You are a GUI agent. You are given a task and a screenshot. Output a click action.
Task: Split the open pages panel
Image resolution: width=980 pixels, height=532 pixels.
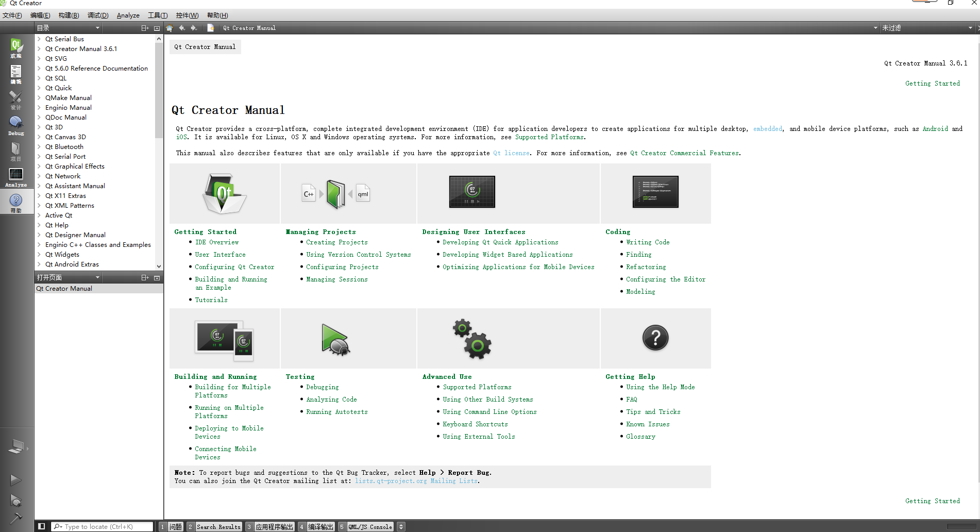coord(145,278)
